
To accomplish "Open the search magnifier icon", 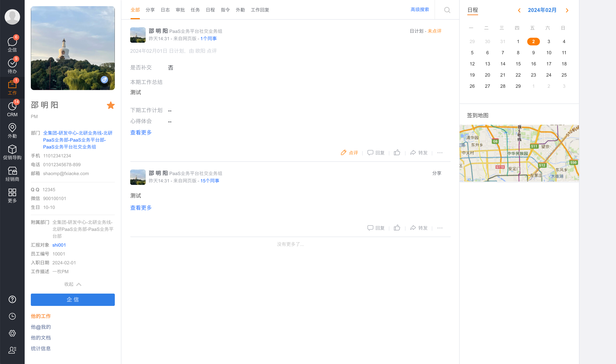I will 447,10.
